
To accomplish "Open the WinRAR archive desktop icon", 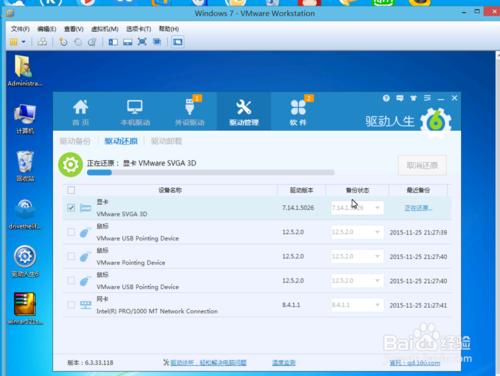I will (25, 309).
